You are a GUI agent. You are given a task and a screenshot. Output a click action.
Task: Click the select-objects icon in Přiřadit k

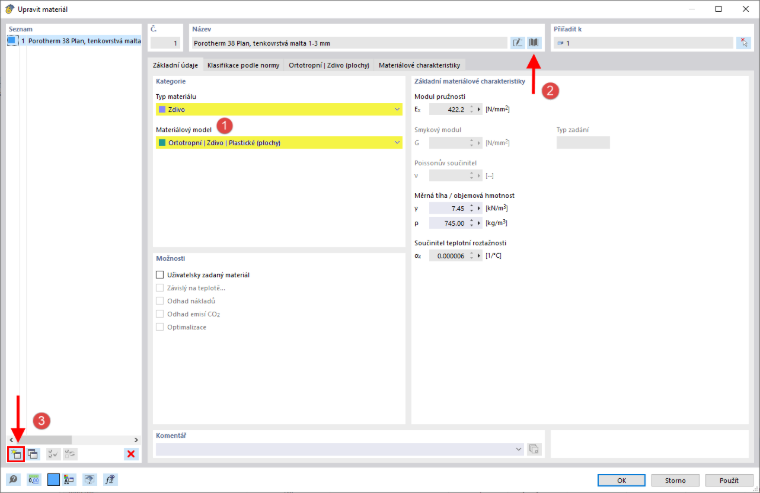tap(744, 43)
